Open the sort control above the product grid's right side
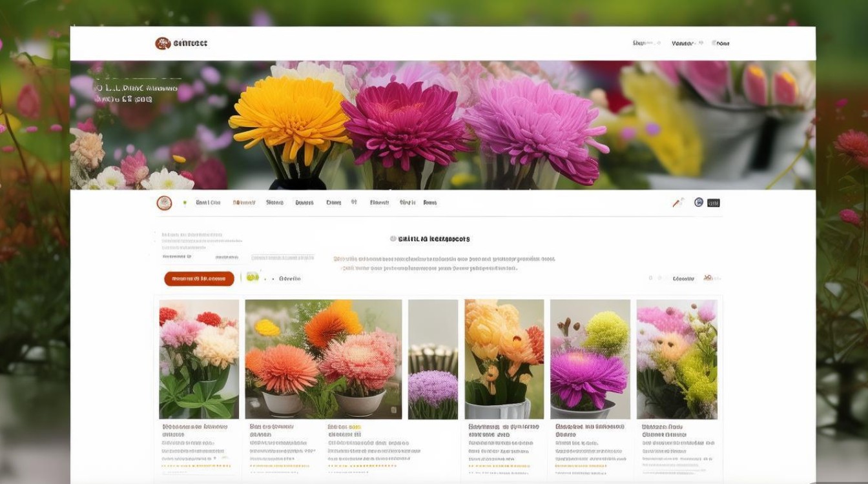The image size is (868, 484). click(x=683, y=279)
